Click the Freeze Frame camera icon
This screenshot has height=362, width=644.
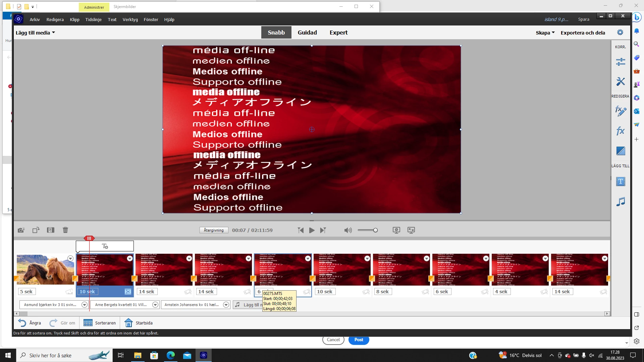21,230
